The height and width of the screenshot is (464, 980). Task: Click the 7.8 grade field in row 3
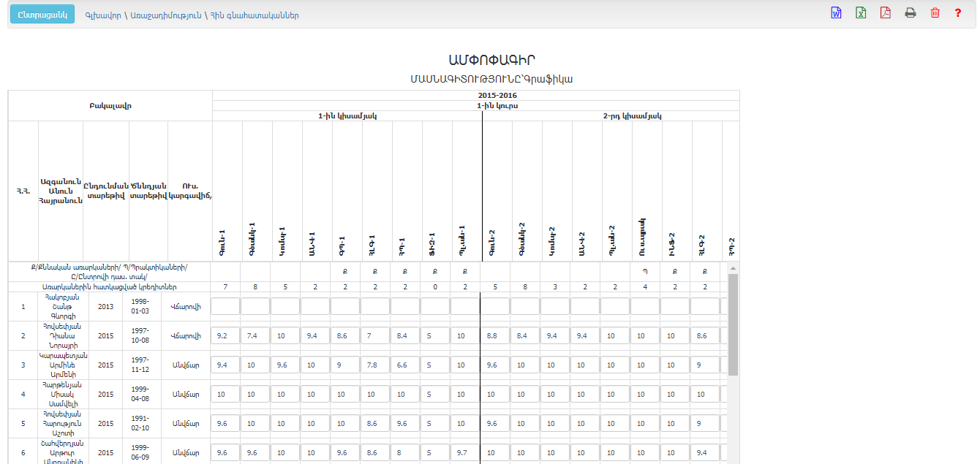[x=374, y=365]
